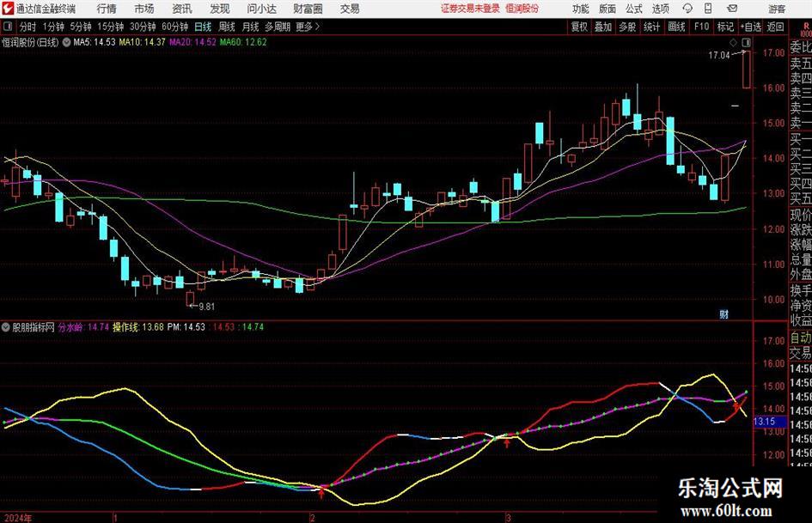This screenshot has width=812, height=523.
Task: Switch to the 60分钟 period tab
Action: pos(174,27)
